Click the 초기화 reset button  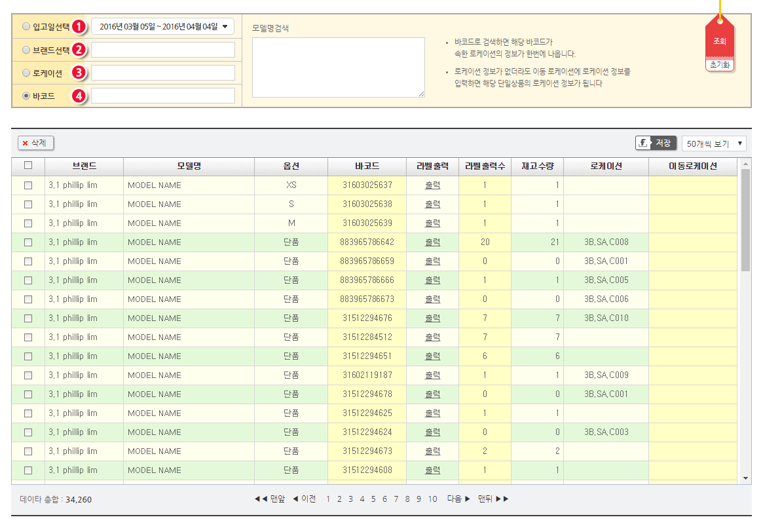pyautogui.click(x=720, y=64)
